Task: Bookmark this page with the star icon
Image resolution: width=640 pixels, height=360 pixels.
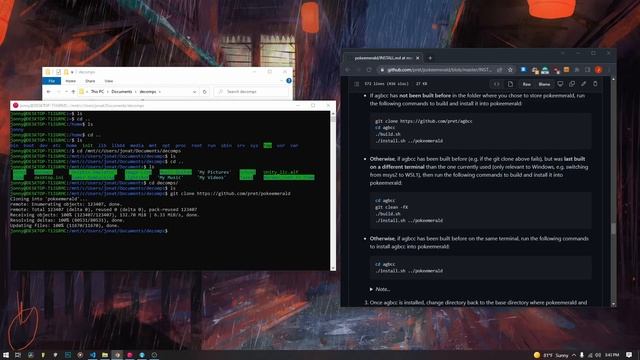Action: tap(510, 70)
